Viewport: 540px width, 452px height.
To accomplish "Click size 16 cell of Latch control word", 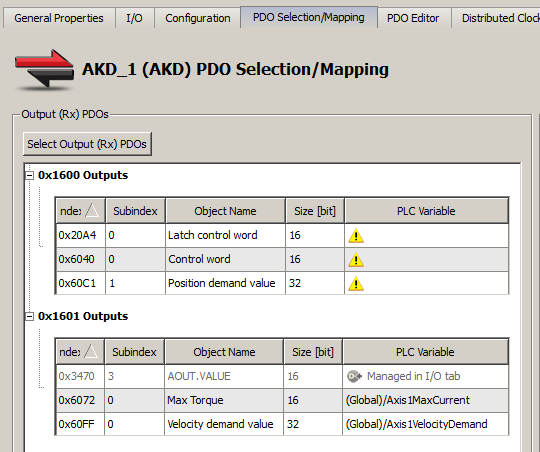I will coord(315,235).
